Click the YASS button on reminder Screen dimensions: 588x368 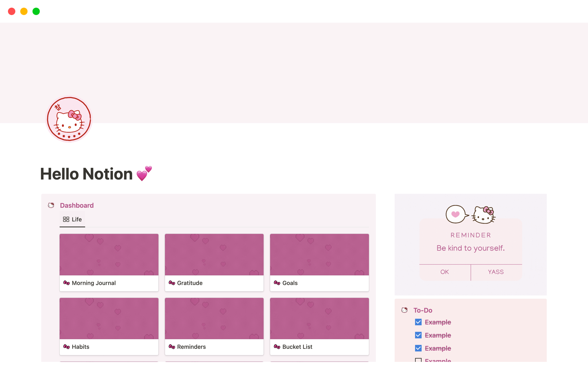click(496, 272)
